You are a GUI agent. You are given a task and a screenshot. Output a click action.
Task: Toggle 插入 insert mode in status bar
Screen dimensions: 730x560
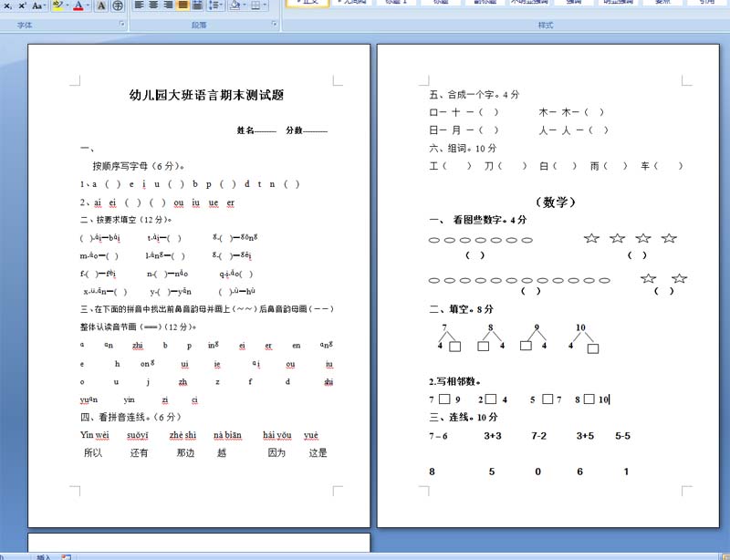tap(43, 557)
